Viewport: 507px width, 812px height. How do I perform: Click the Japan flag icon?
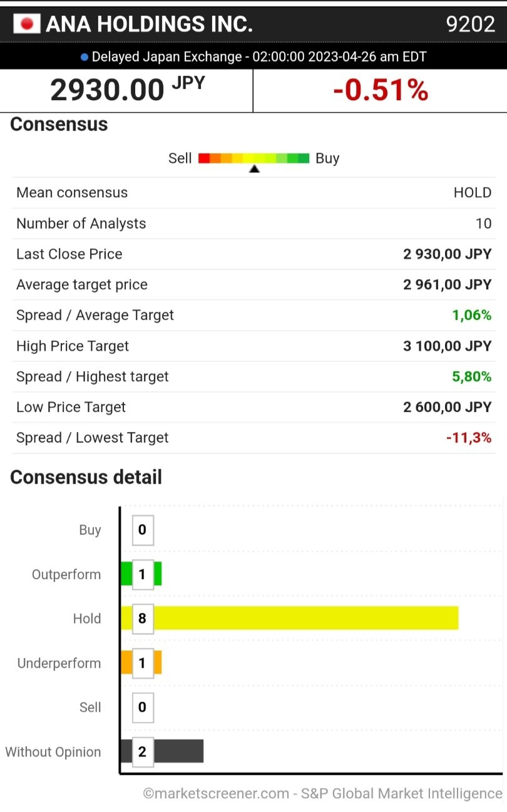pyautogui.click(x=27, y=24)
